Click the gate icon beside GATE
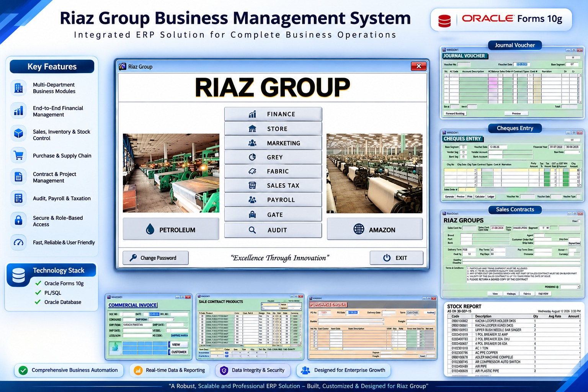The image size is (588, 392). coord(252,215)
